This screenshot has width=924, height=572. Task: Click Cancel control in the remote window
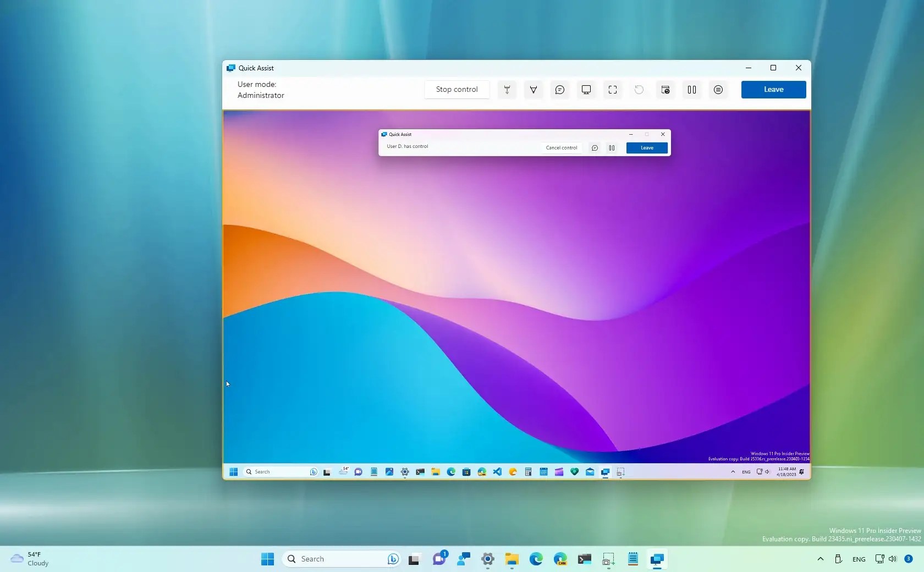[560, 148]
